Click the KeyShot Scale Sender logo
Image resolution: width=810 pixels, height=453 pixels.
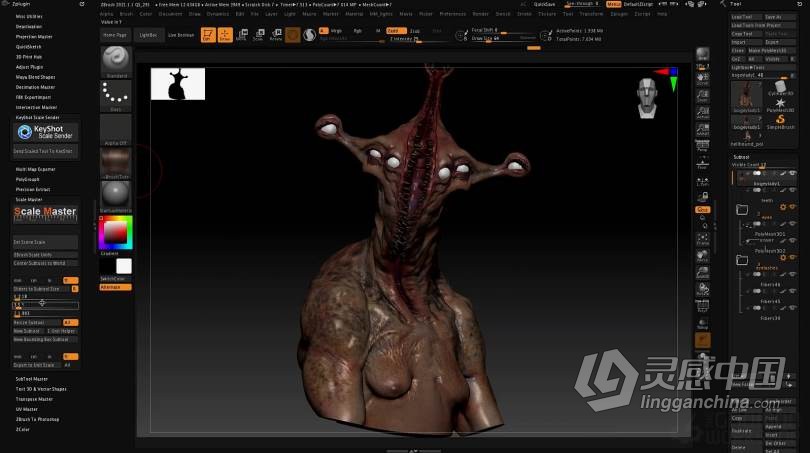(x=45, y=132)
